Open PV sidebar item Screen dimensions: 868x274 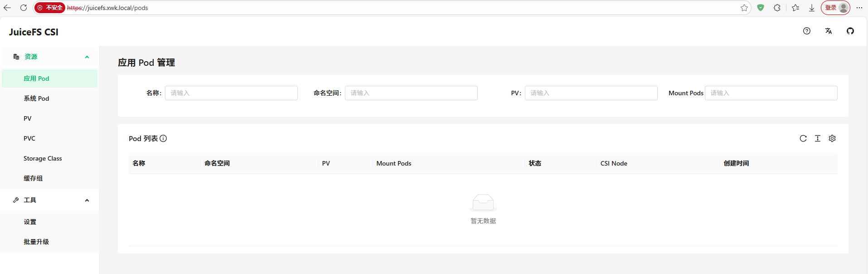click(x=49, y=118)
